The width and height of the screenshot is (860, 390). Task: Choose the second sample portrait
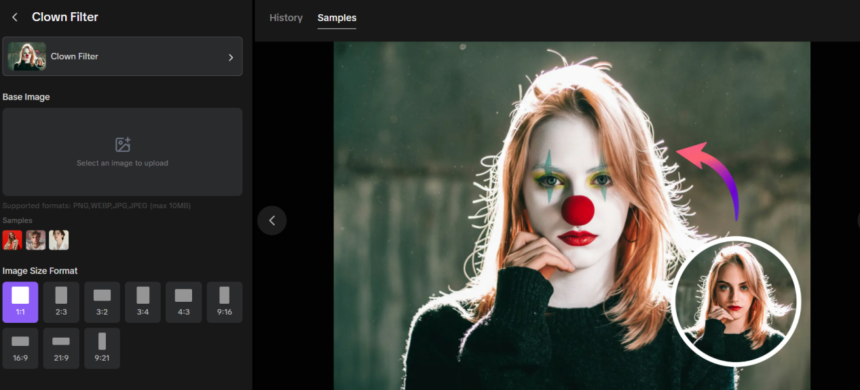(36, 240)
